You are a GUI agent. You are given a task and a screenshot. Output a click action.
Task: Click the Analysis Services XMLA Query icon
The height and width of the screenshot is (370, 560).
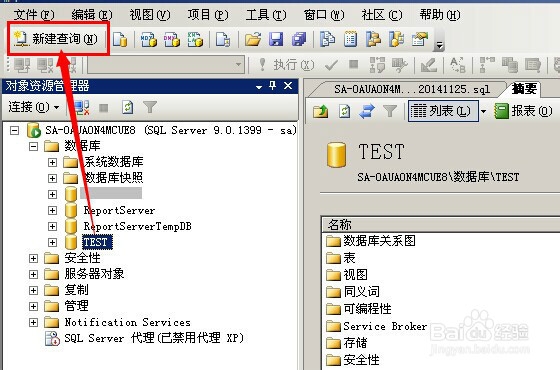tap(195, 39)
